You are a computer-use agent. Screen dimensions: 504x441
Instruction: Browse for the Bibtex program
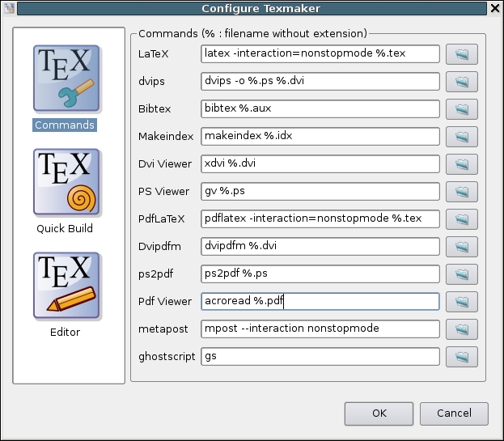461,109
